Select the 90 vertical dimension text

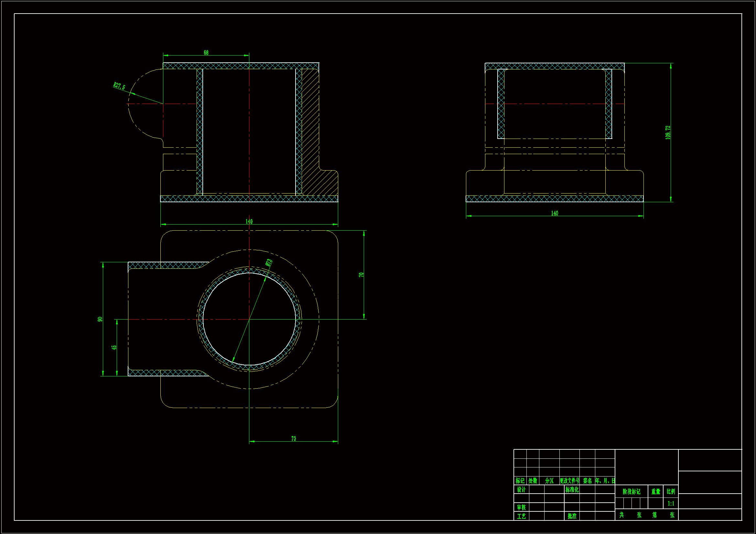[x=100, y=319]
